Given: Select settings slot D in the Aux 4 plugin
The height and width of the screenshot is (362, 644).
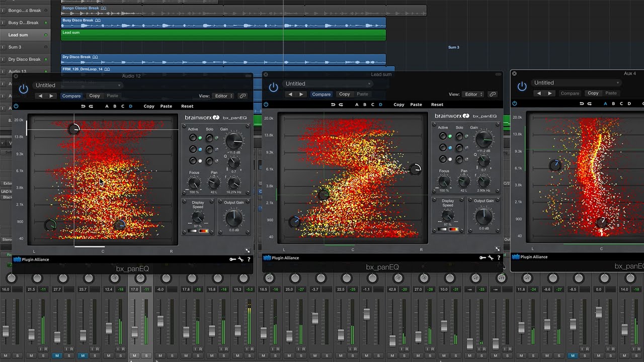Looking at the screenshot, I should coord(629,104).
